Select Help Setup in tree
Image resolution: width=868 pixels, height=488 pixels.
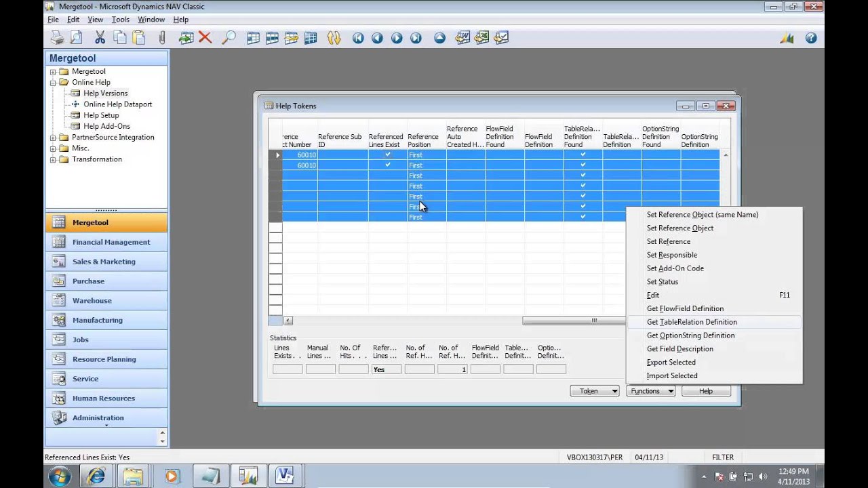tap(101, 115)
